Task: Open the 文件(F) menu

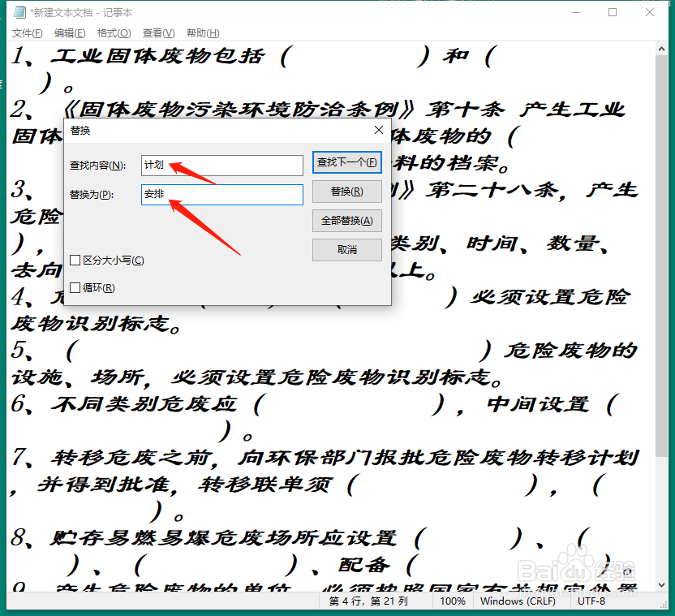Action: coord(27,33)
